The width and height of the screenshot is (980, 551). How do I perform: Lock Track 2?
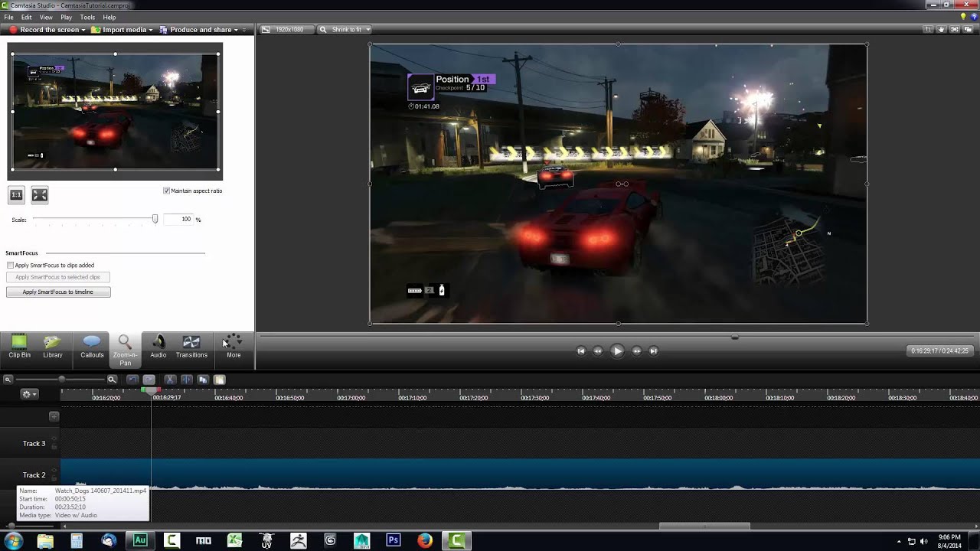[x=54, y=479]
